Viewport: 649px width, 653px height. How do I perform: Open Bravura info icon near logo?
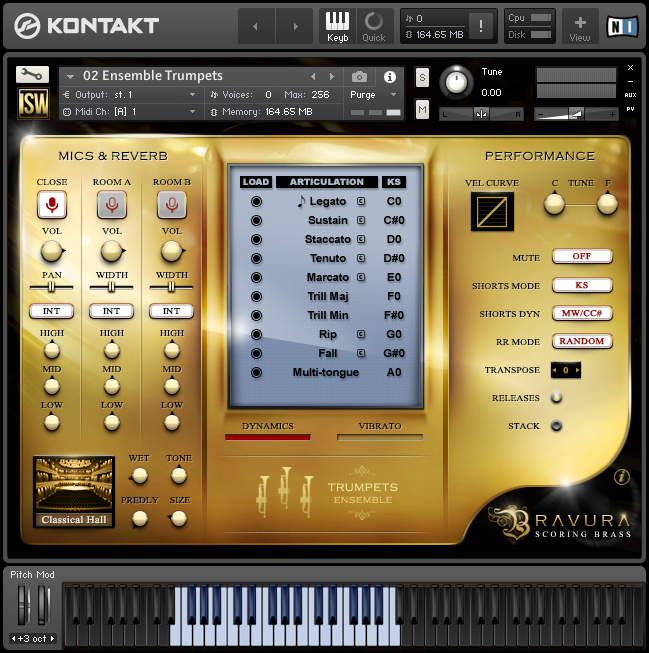point(622,477)
